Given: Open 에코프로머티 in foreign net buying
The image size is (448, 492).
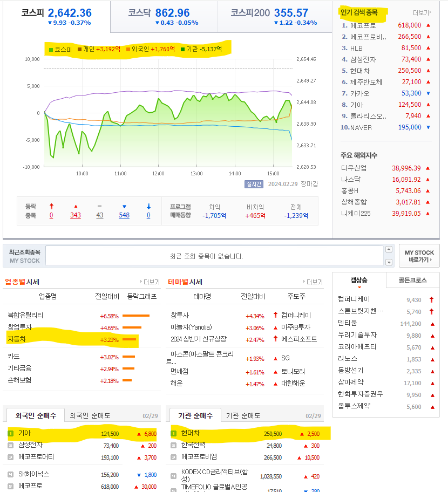Looking at the screenshot, I should click(36, 457).
